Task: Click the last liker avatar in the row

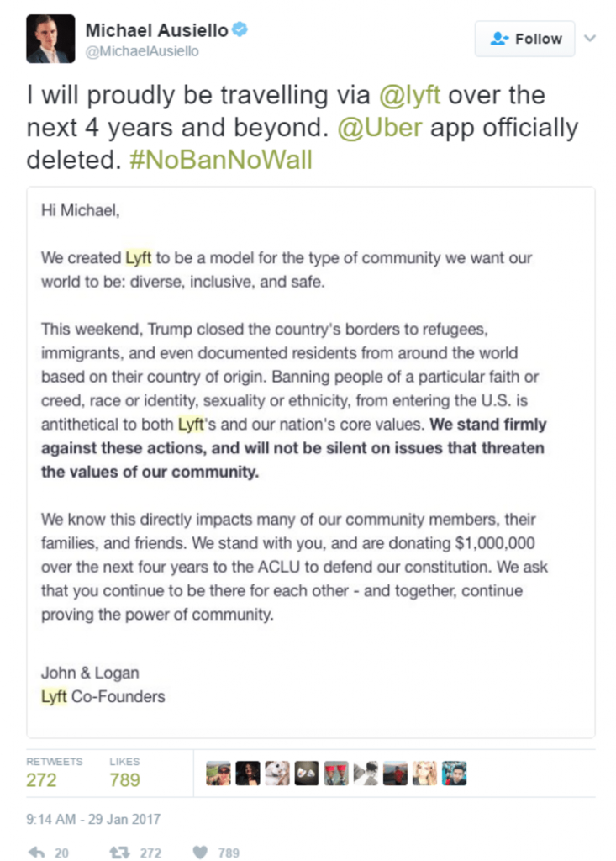Action: click(455, 774)
